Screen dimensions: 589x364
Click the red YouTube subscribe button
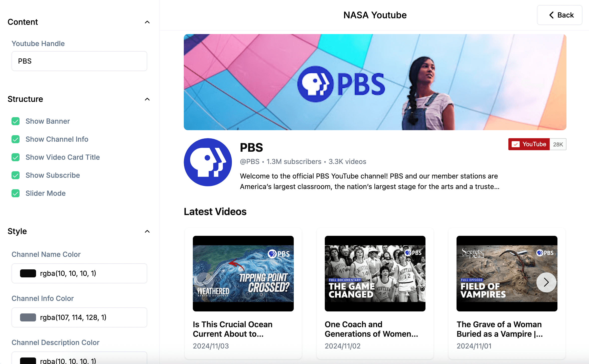point(529,144)
